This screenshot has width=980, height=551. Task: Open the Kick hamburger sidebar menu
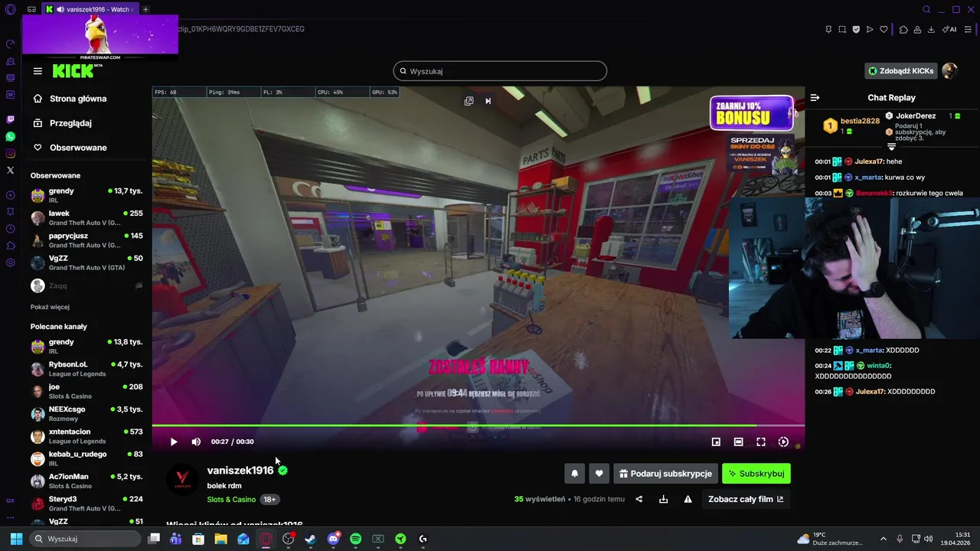tap(38, 71)
